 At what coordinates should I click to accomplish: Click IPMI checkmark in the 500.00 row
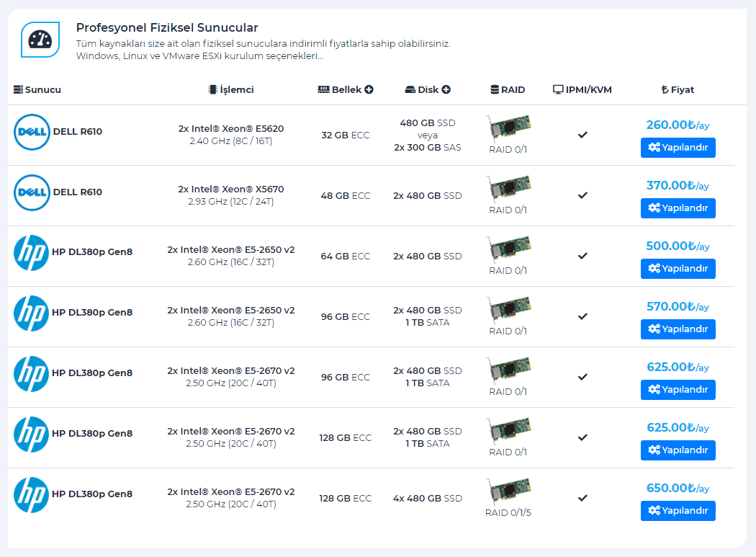(x=582, y=256)
